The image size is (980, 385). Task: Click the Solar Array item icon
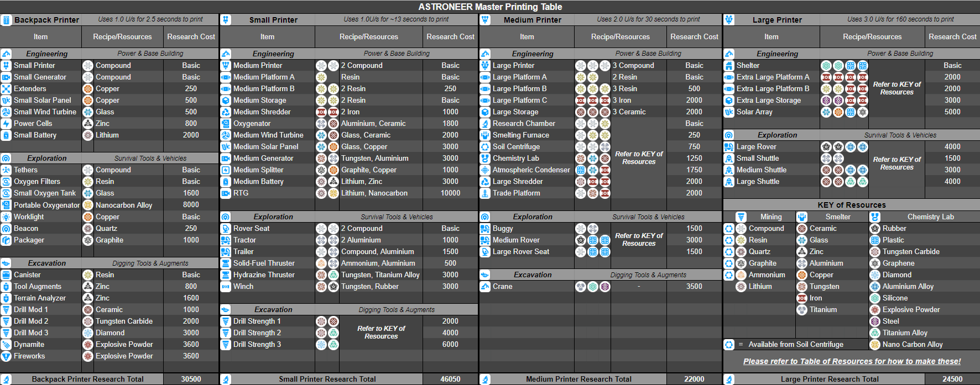click(729, 112)
